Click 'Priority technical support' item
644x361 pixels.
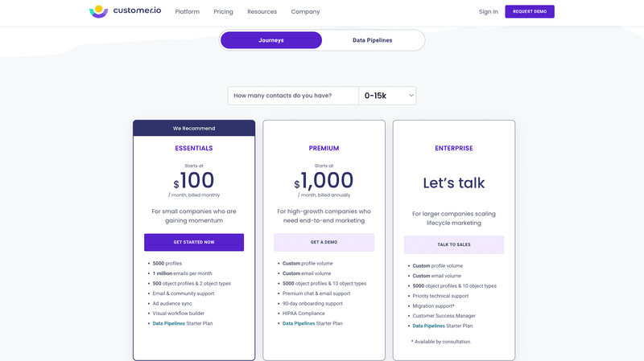[440, 296]
